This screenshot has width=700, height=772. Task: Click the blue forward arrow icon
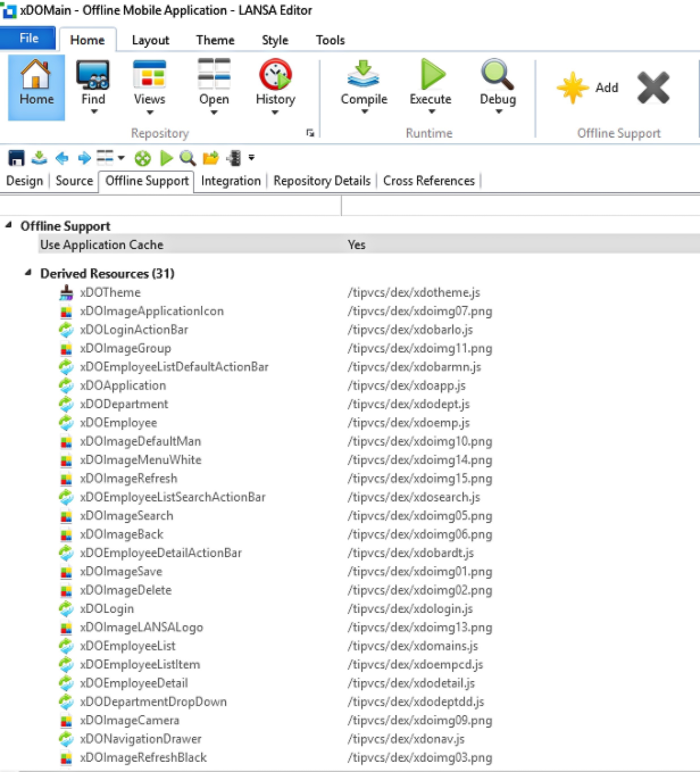click(84, 158)
